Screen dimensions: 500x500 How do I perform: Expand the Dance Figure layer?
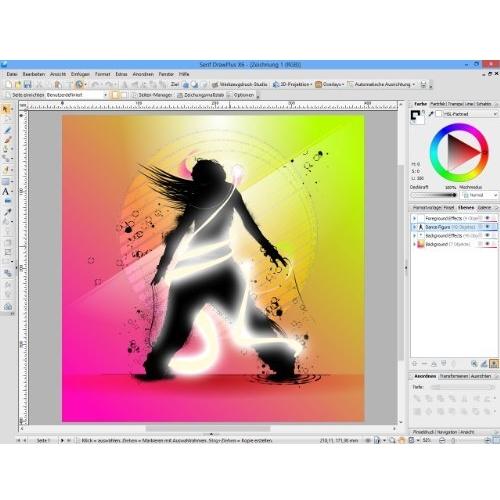coord(414,227)
